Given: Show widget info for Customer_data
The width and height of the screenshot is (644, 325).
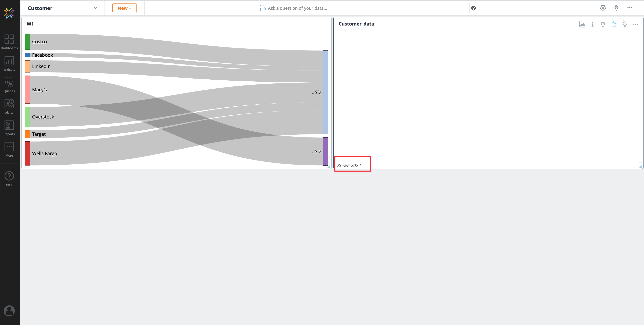Looking at the screenshot, I should (593, 24).
